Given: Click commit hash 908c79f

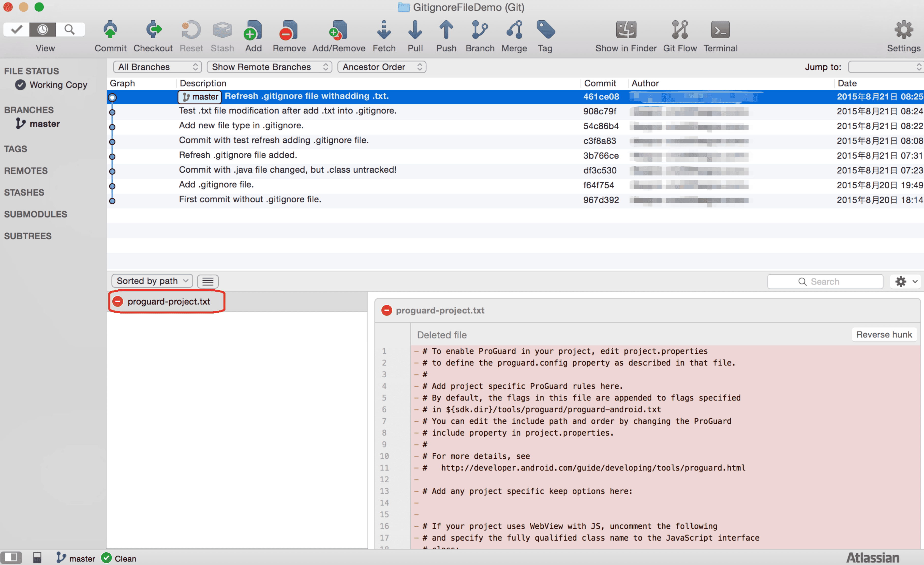Looking at the screenshot, I should pyautogui.click(x=600, y=111).
